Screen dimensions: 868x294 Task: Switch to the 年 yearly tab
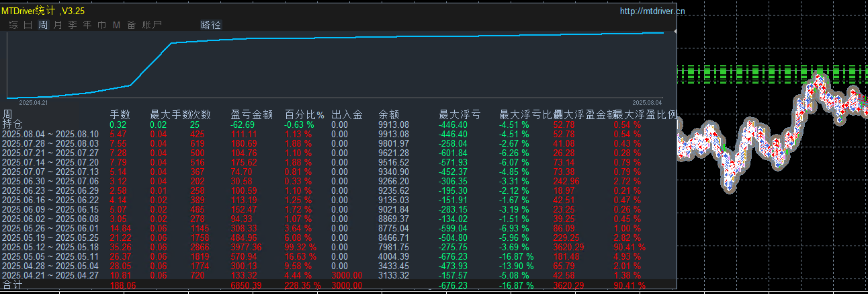pyautogui.click(x=87, y=25)
